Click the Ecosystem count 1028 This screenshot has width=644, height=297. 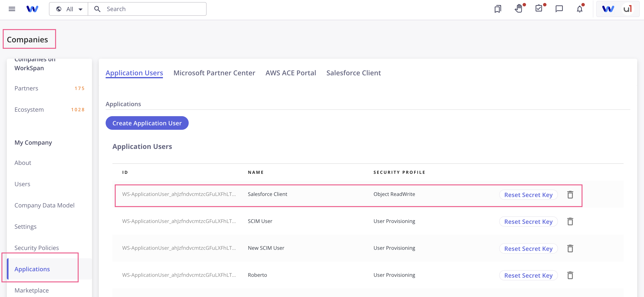pos(78,110)
